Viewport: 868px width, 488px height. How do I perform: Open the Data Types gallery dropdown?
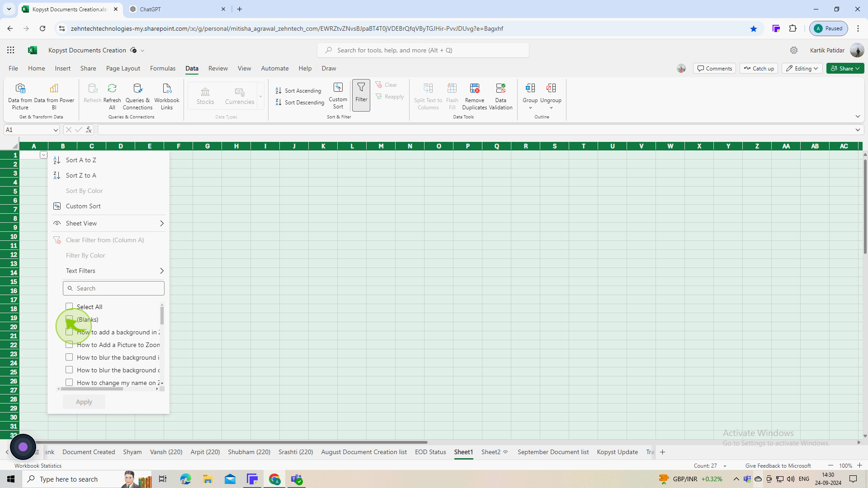(x=260, y=96)
